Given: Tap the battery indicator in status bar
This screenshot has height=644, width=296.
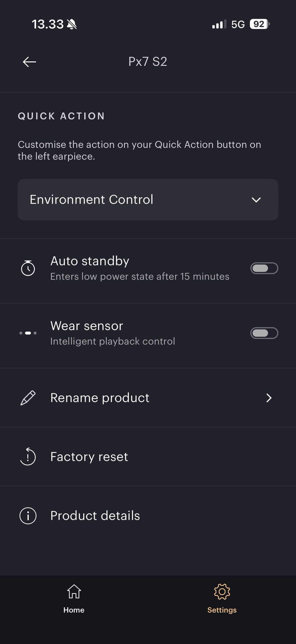Looking at the screenshot, I should tap(260, 24).
